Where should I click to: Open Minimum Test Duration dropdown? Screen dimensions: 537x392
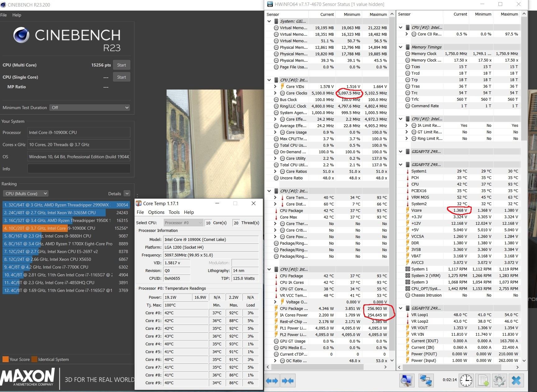(90, 108)
